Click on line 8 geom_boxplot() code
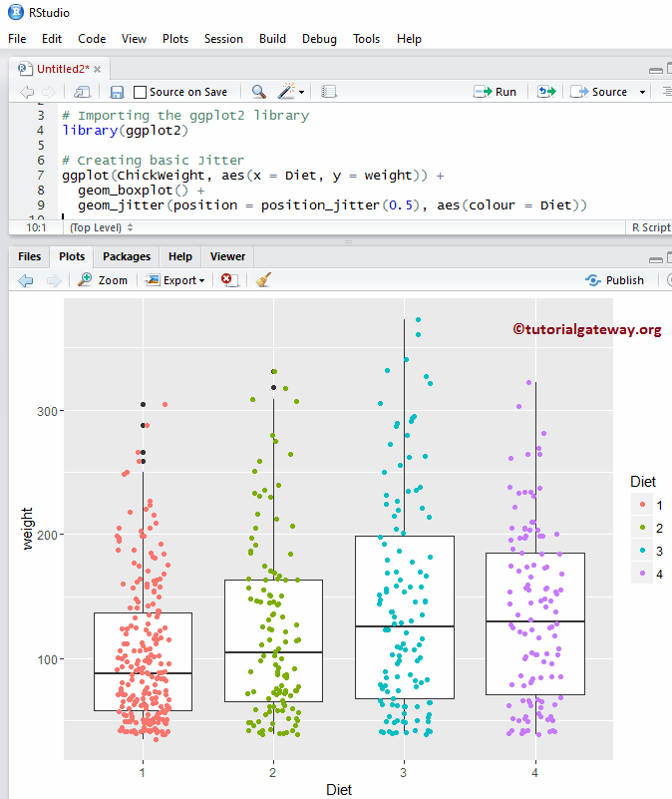Viewport: 672px width, 799px height. click(142, 191)
